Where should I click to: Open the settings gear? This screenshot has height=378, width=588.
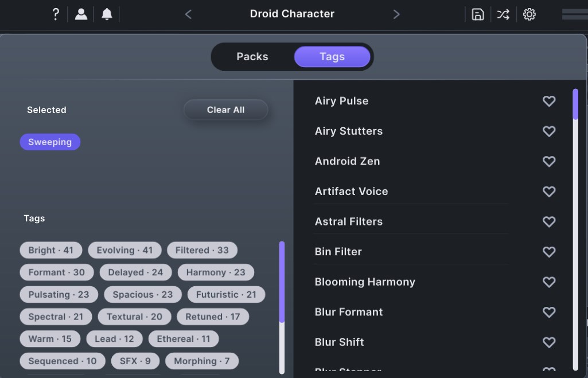pos(529,14)
